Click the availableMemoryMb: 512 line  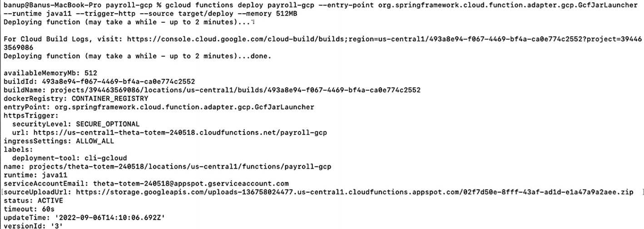click(50, 73)
